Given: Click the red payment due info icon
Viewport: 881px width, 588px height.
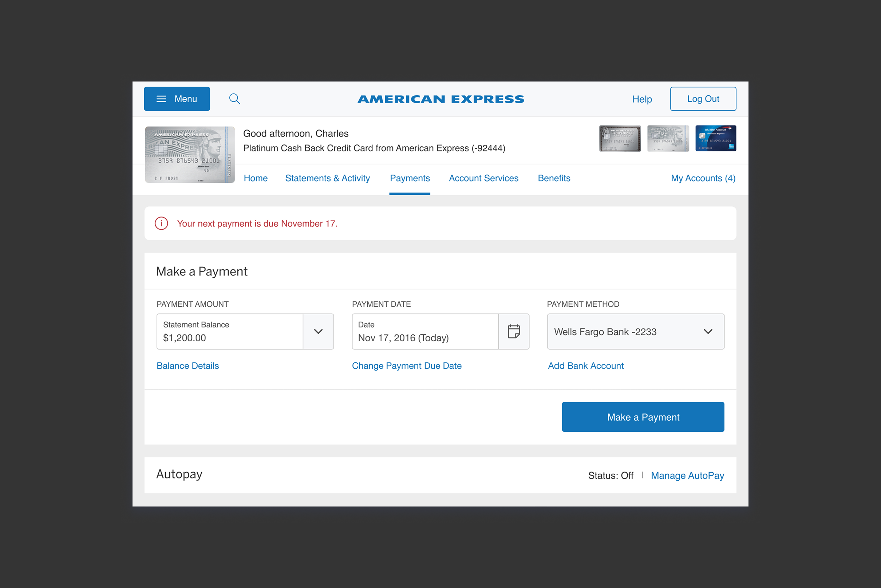Looking at the screenshot, I should click(161, 223).
